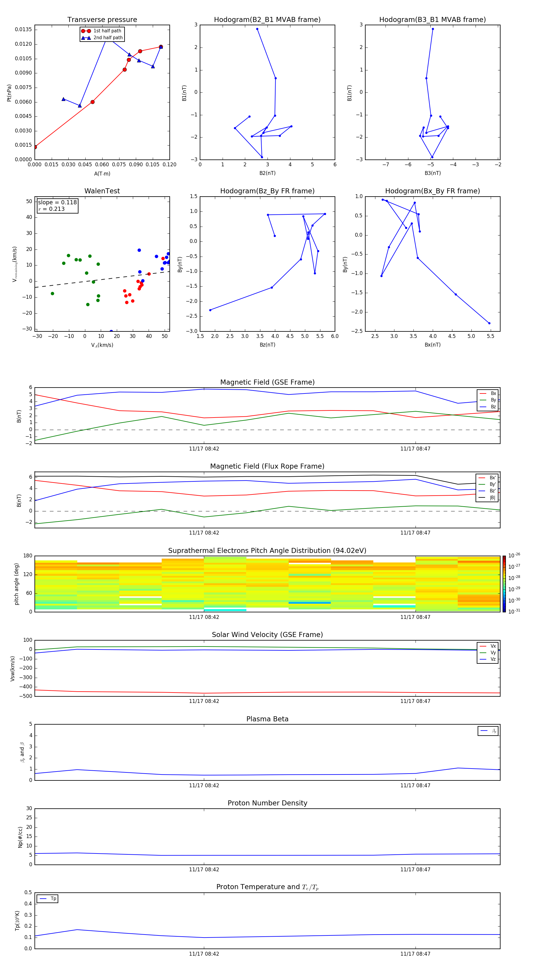
Task: Click the |B| legend entry in Flux Rope plot
Action: click(487, 498)
